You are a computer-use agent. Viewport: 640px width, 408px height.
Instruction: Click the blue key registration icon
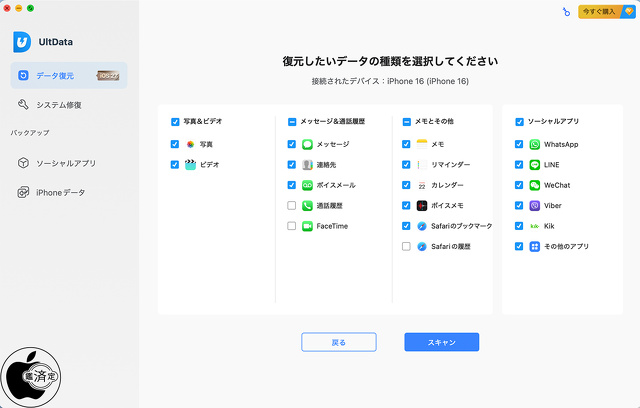[566, 12]
